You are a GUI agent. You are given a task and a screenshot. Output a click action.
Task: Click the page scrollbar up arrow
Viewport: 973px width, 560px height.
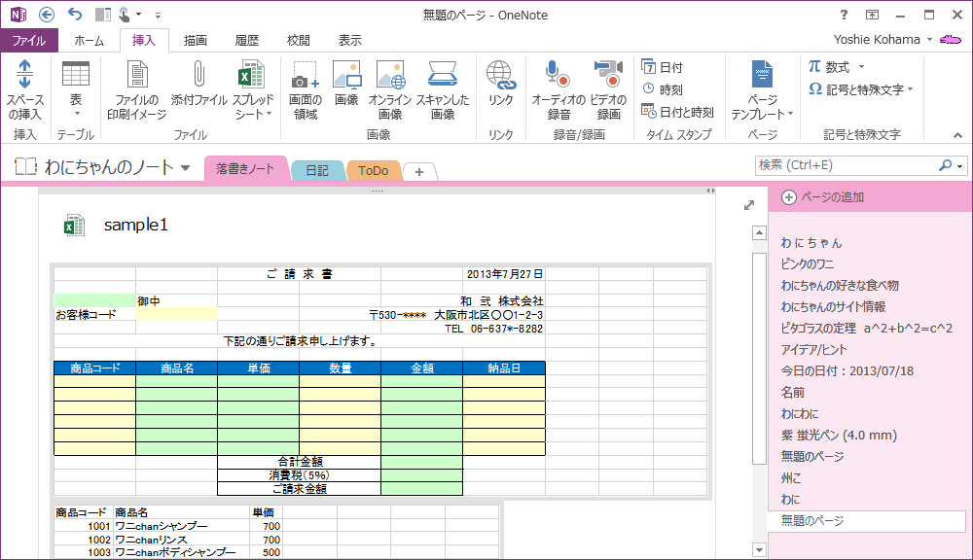(x=759, y=233)
